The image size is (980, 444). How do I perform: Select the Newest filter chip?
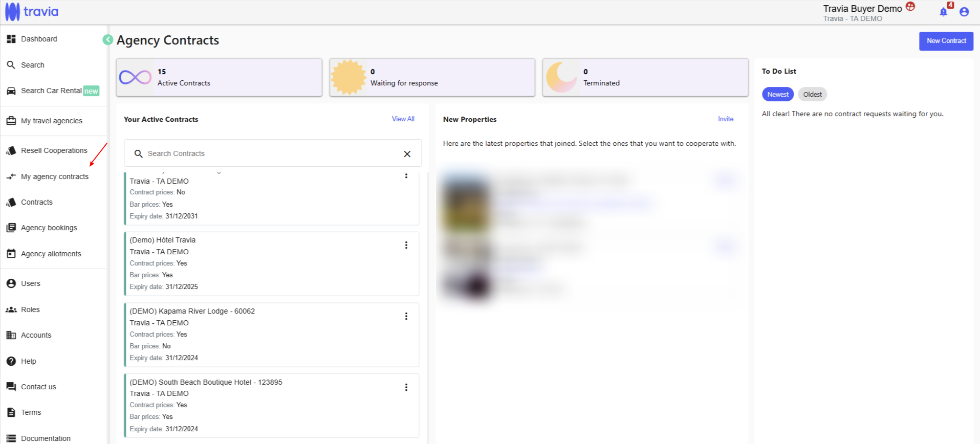(778, 95)
